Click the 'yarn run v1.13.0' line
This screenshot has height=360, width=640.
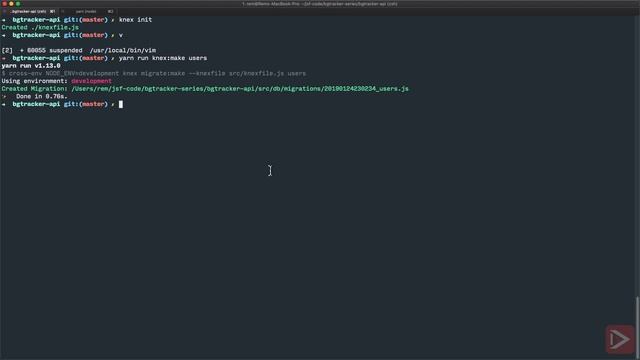(x=31, y=66)
